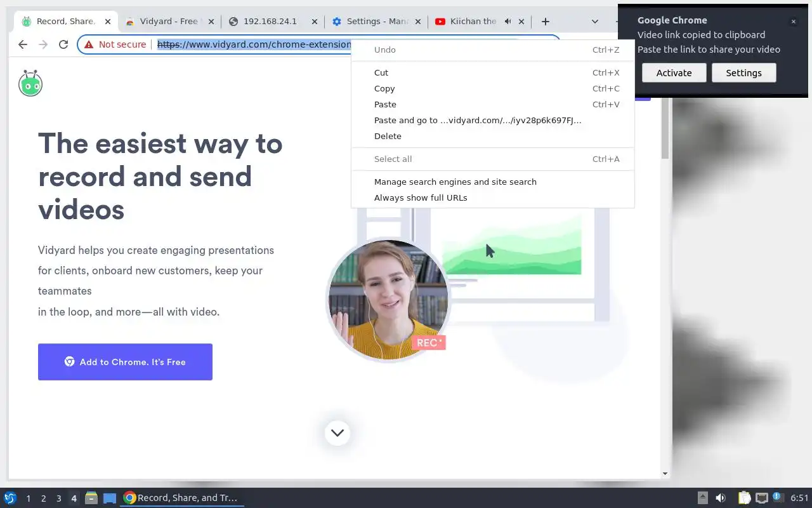This screenshot has height=508, width=812.
Task: Click the presenter video bubble thumbnail
Action: click(x=388, y=300)
